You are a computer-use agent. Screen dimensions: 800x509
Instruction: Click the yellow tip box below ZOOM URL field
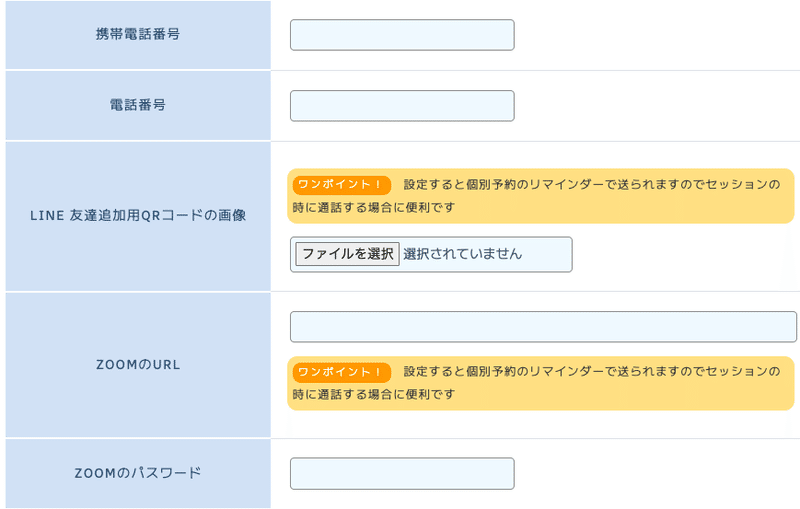541,383
